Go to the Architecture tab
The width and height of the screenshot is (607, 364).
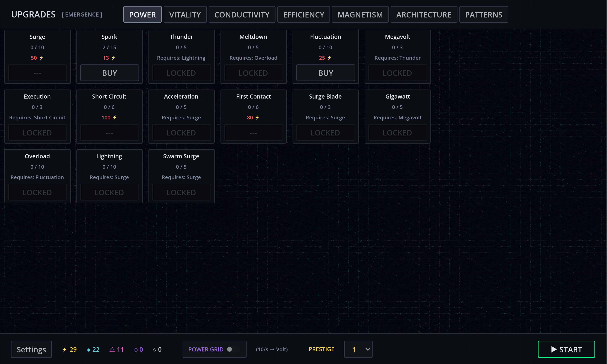(424, 15)
